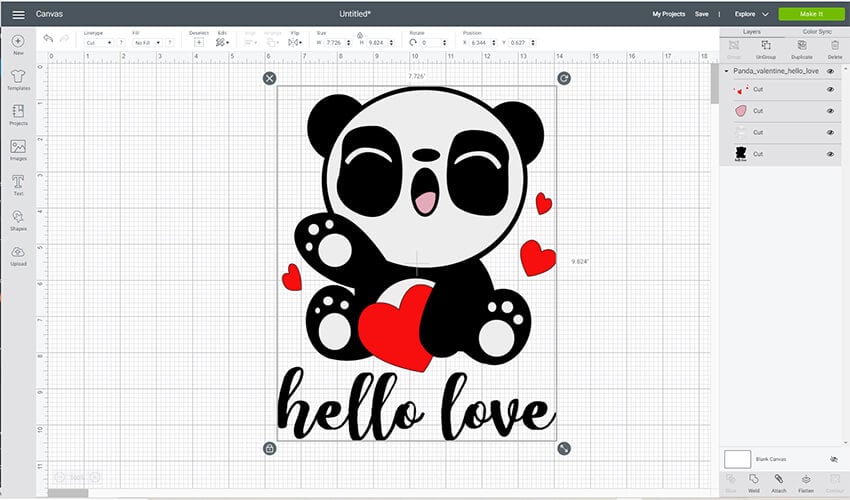Click the big red heart on the panda
This screenshot has width=850, height=500.
point(397,328)
